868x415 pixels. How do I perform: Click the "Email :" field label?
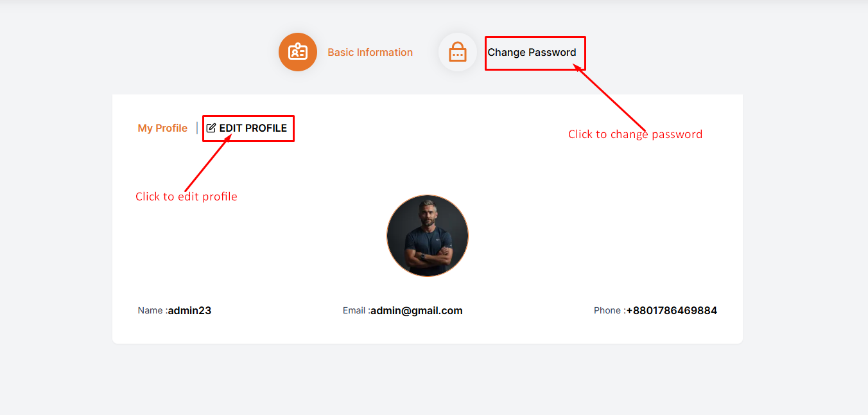click(356, 311)
